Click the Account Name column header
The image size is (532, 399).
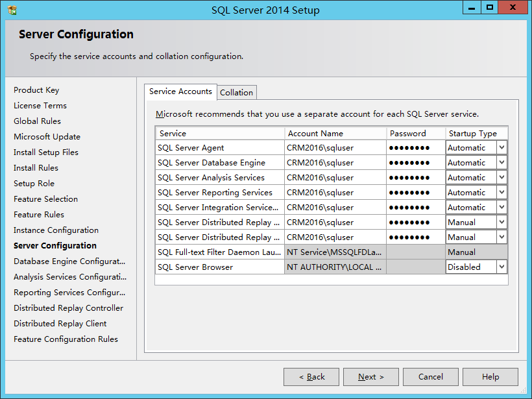click(x=335, y=134)
